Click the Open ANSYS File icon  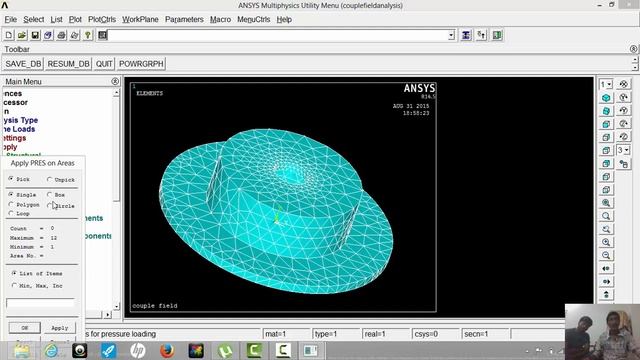pyautogui.click(x=22, y=35)
